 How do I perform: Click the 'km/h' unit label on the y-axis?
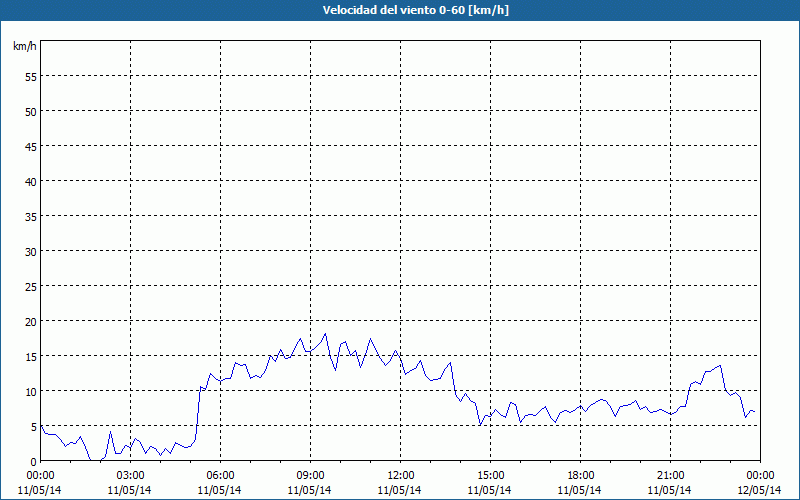pos(24,46)
